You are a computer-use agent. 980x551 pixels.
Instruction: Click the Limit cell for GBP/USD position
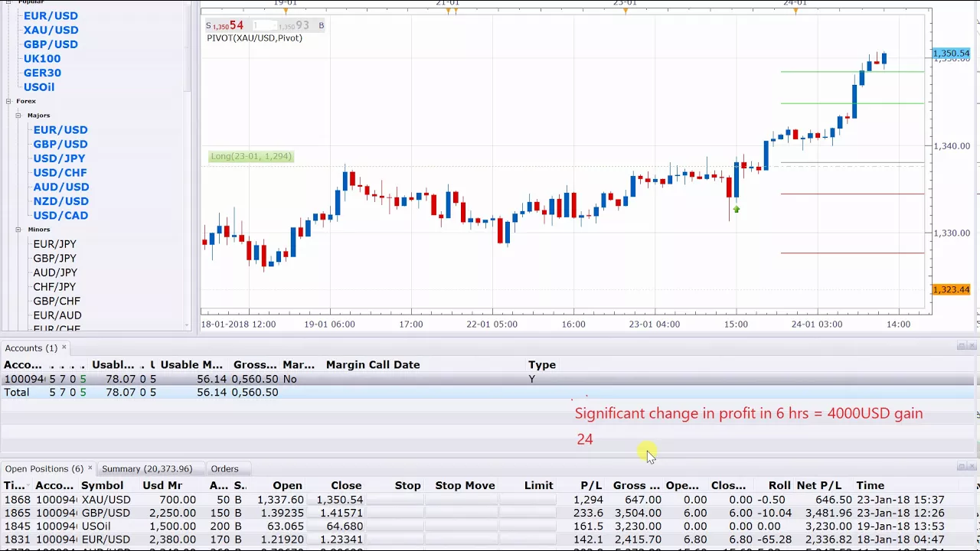click(528, 513)
